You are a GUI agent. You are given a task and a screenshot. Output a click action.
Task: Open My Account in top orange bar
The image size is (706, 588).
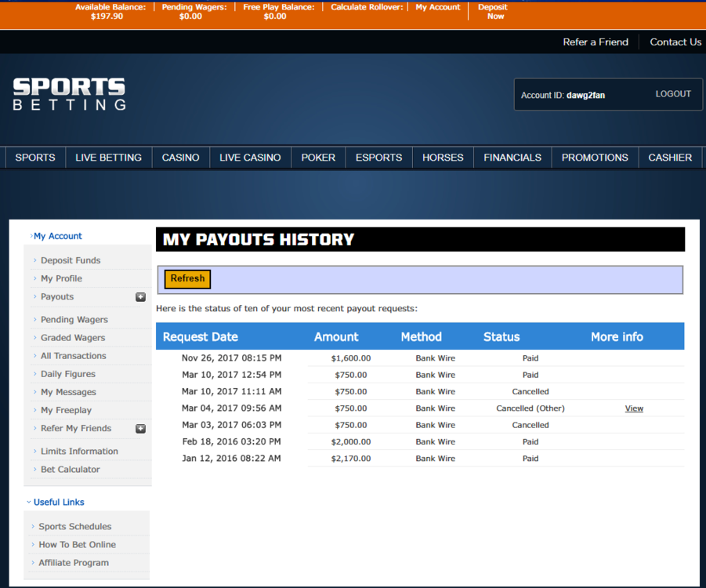438,7
